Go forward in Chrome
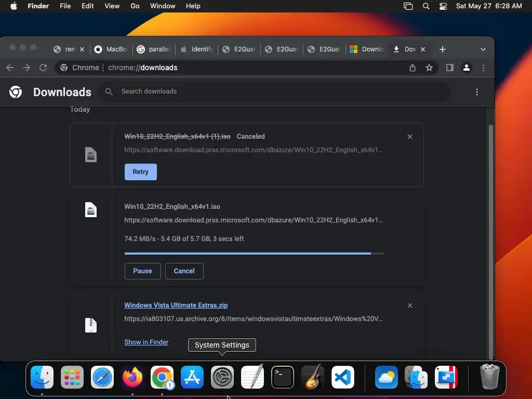Screen dimensions: 532x399 (26, 68)
